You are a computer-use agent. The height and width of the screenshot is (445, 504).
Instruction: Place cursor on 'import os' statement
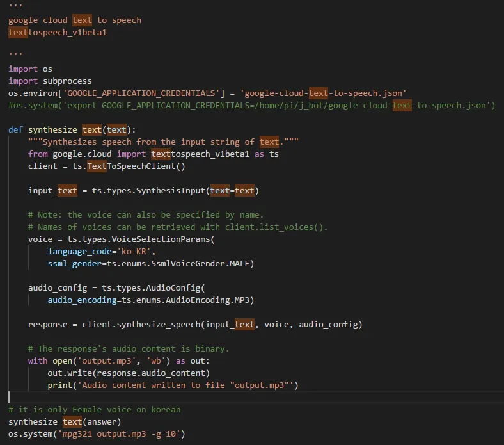coord(30,69)
